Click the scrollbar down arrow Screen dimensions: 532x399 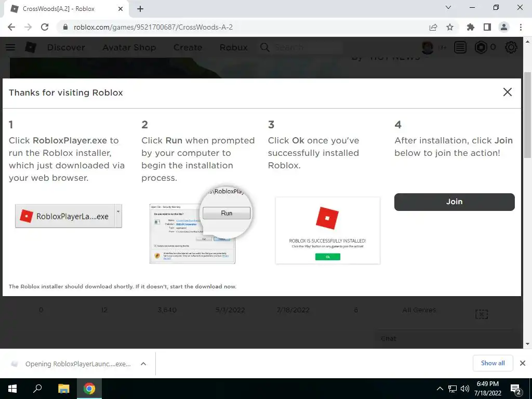point(527,344)
